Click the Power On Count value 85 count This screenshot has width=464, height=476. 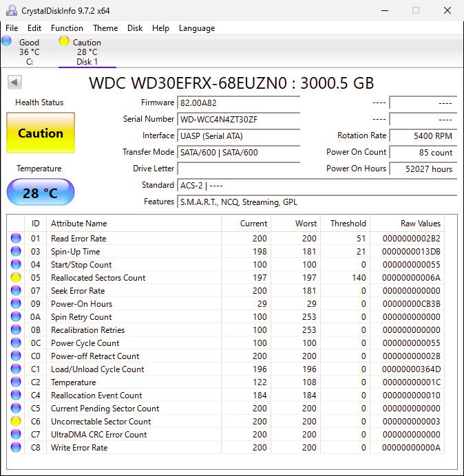[423, 153]
